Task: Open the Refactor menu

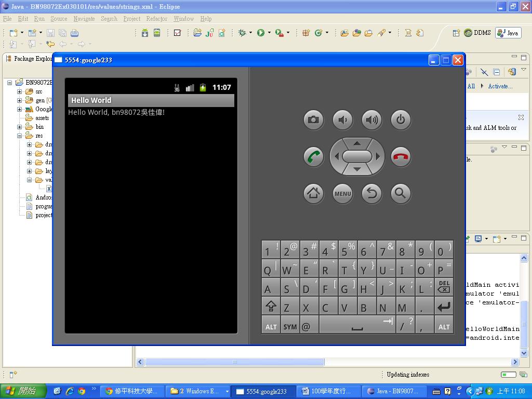Action: coord(156,19)
